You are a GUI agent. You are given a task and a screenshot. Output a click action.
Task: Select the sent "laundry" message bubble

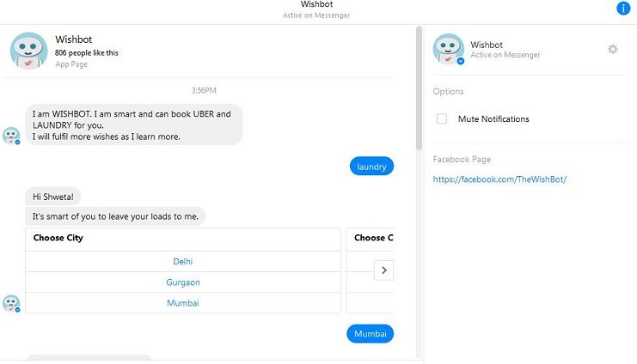pyautogui.click(x=371, y=167)
